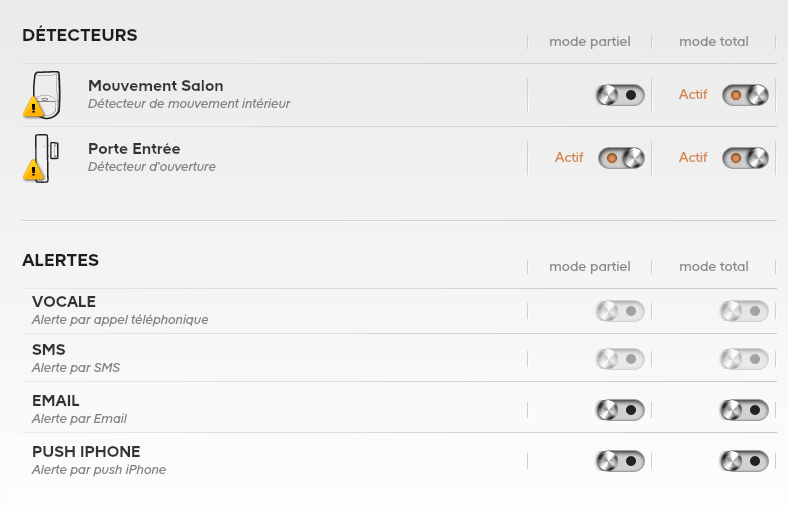Turn off Porte Entrée mode total switch

tap(745, 158)
